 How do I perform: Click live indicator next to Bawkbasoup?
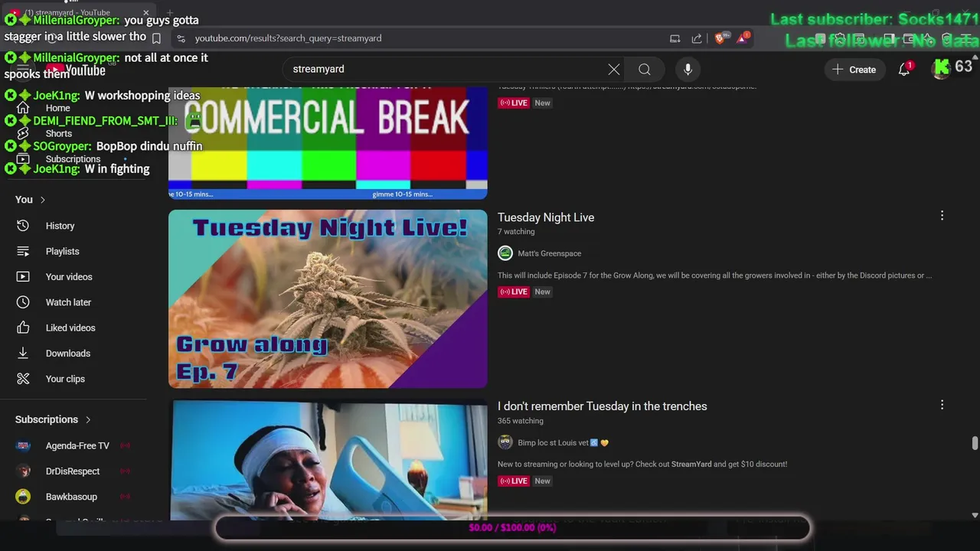point(125,497)
